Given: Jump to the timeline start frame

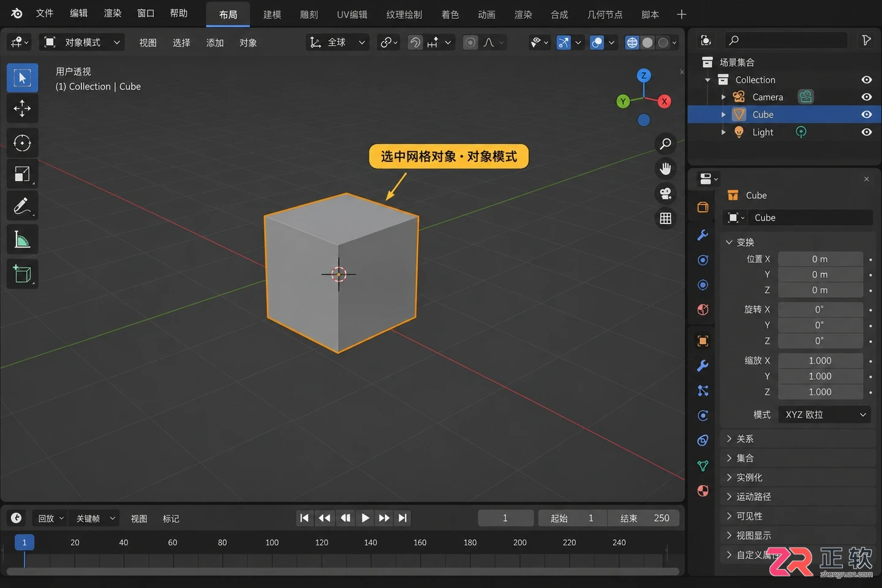Looking at the screenshot, I should click(x=304, y=518).
